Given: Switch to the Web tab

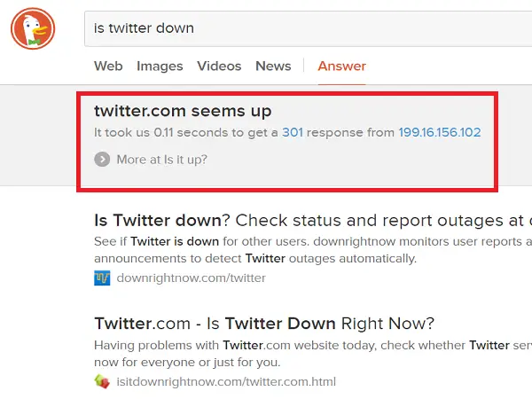Looking at the screenshot, I should [x=108, y=66].
